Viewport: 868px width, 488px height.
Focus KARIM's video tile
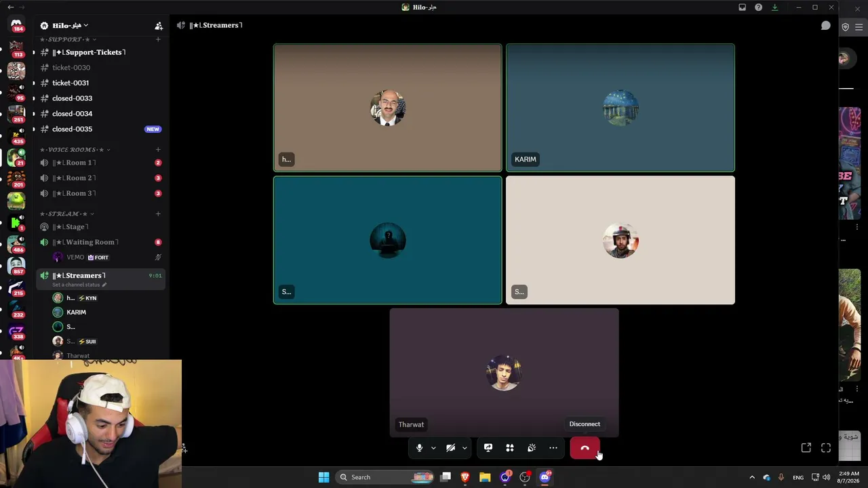(620, 108)
